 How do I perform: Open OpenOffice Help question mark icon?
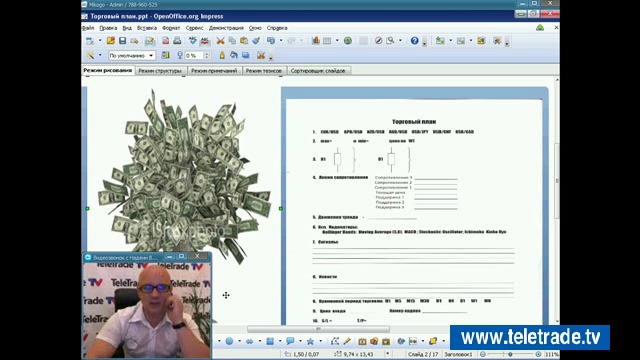pos(415,40)
